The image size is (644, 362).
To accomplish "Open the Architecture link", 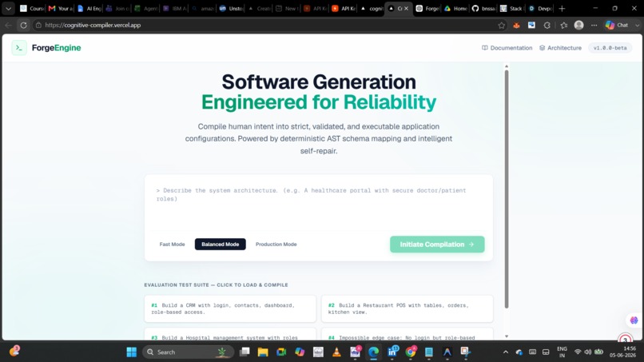I will click(560, 48).
